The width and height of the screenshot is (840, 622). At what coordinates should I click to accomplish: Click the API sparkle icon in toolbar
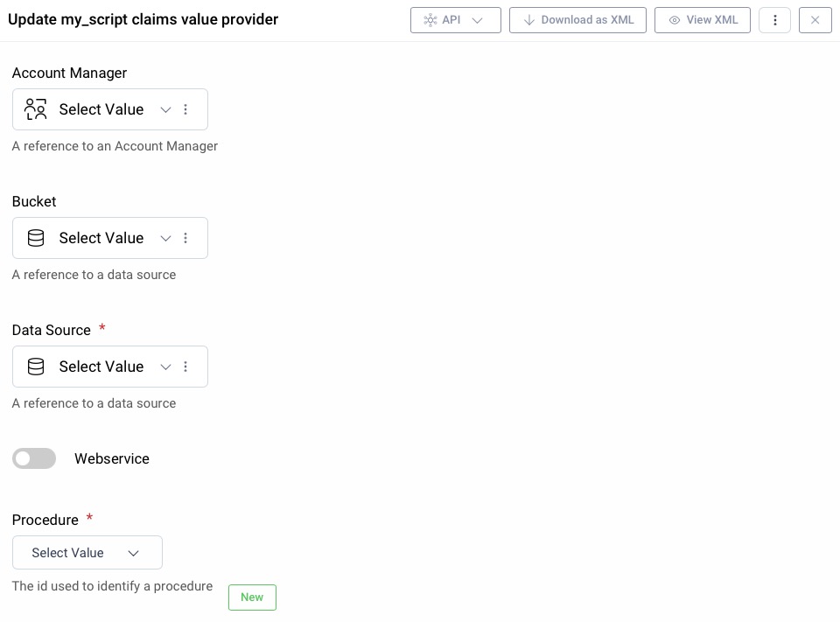coord(430,19)
